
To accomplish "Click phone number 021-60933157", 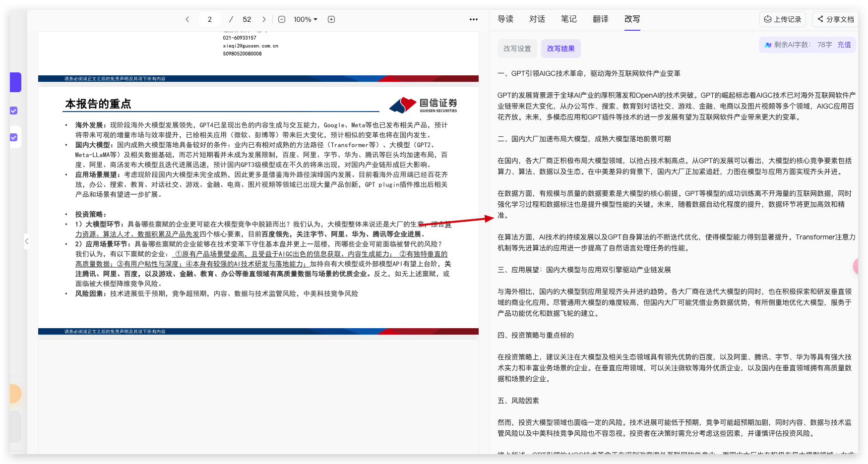I will (x=240, y=38).
